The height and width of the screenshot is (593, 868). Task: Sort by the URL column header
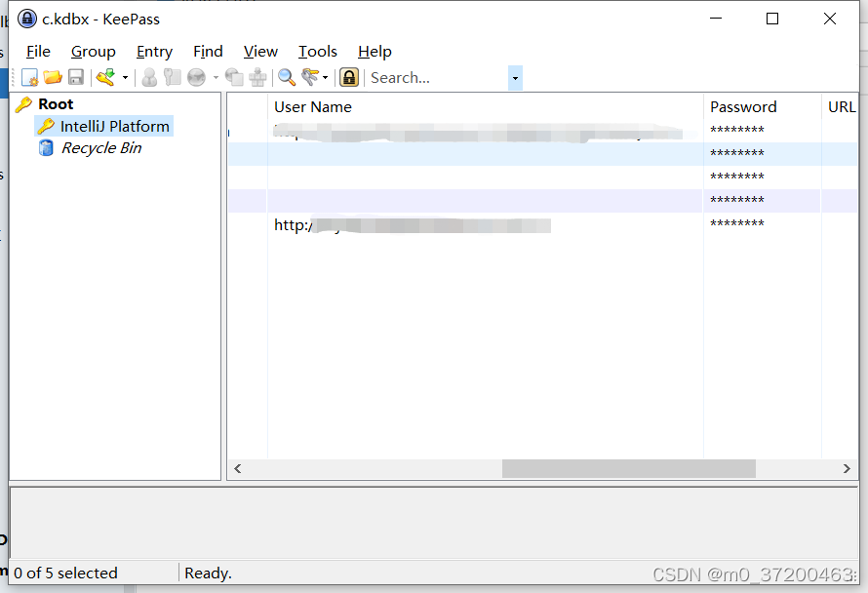click(x=841, y=107)
